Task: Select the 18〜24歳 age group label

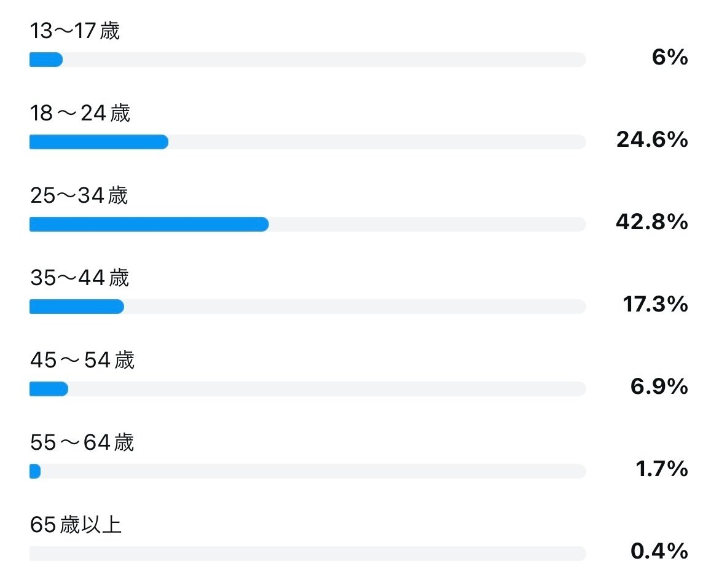Action: (80, 113)
